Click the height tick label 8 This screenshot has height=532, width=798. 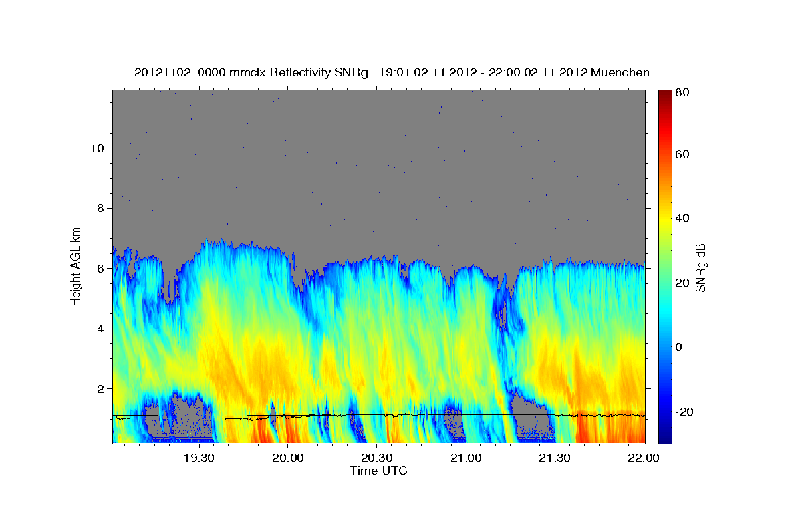click(x=102, y=208)
